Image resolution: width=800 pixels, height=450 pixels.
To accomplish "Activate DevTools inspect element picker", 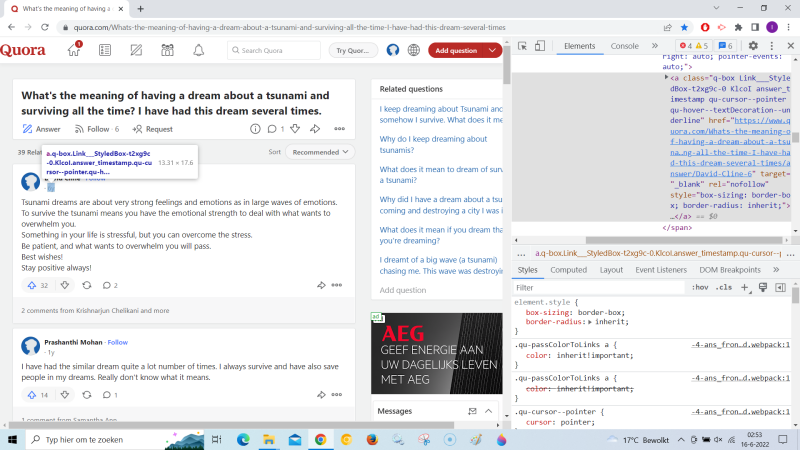I will [523, 46].
